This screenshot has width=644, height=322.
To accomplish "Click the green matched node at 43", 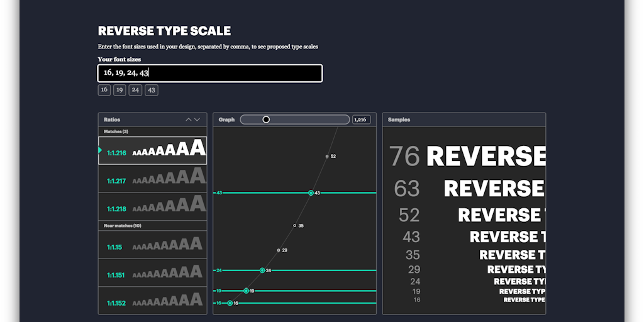I will 311,193.
